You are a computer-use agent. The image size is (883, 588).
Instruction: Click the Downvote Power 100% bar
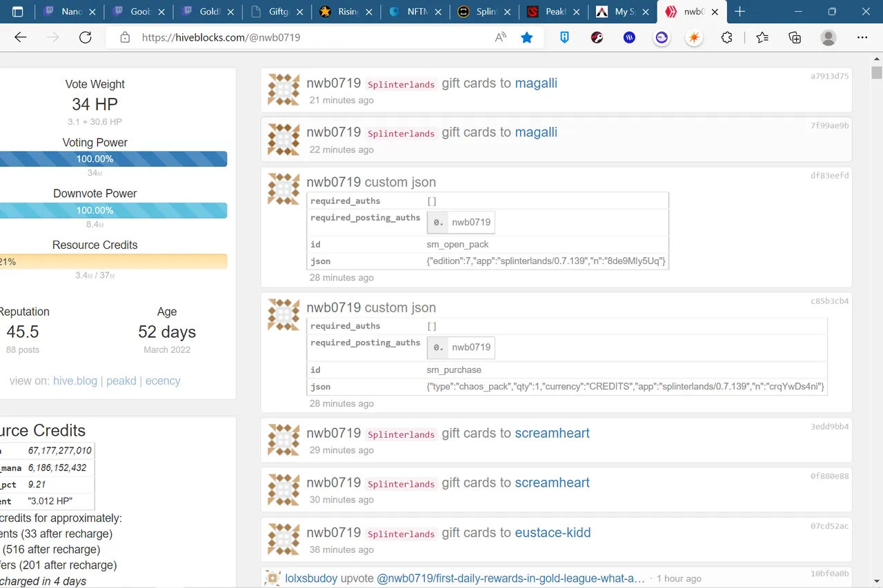113,210
